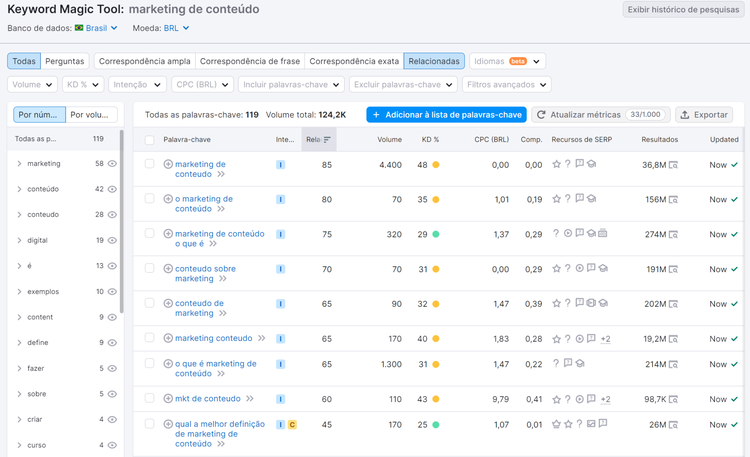The image size is (750, 457).
Task: Open Idiomas beta dropdown
Action: [x=507, y=61]
